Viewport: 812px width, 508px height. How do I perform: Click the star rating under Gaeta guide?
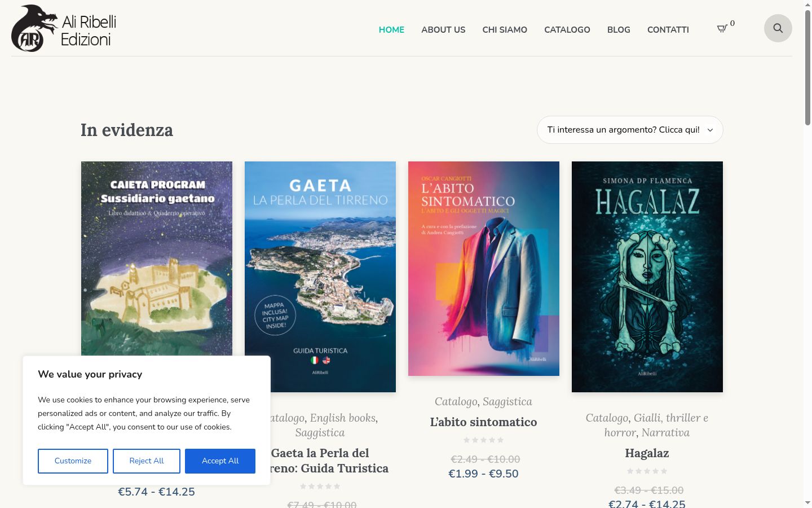coord(320,486)
